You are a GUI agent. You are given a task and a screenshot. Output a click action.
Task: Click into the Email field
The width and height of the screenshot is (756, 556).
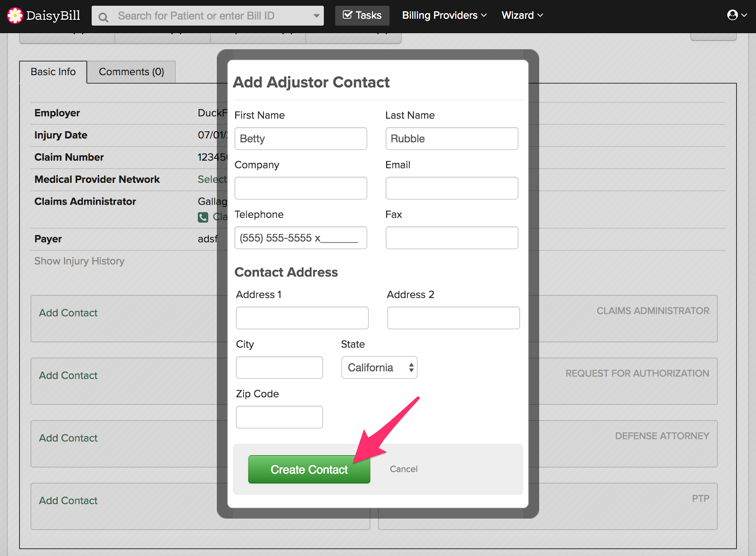[x=452, y=188]
